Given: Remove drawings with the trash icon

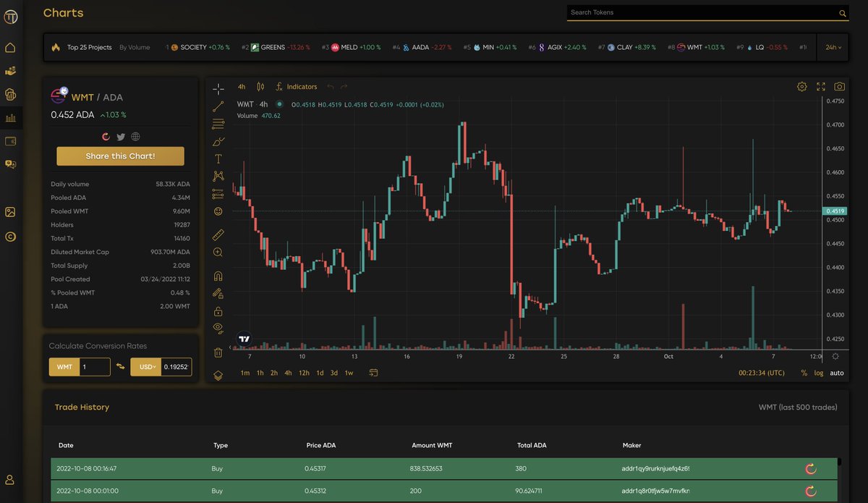Looking at the screenshot, I should pos(218,352).
